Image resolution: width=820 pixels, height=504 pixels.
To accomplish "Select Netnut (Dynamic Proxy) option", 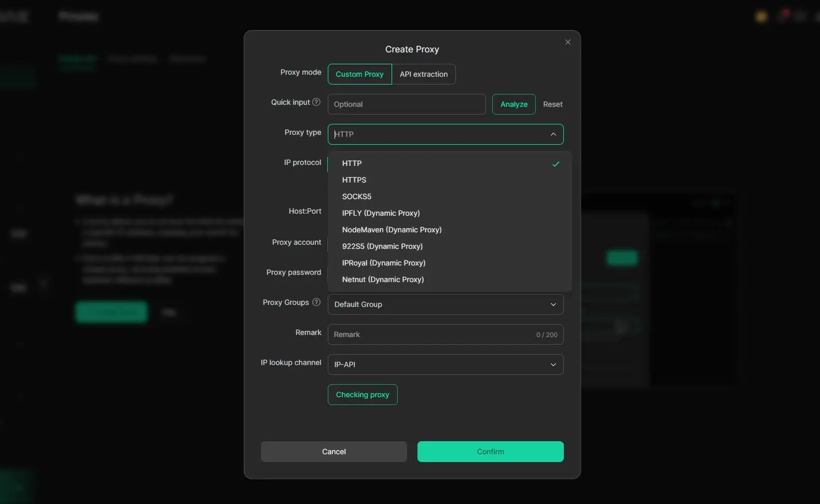I will click(383, 279).
